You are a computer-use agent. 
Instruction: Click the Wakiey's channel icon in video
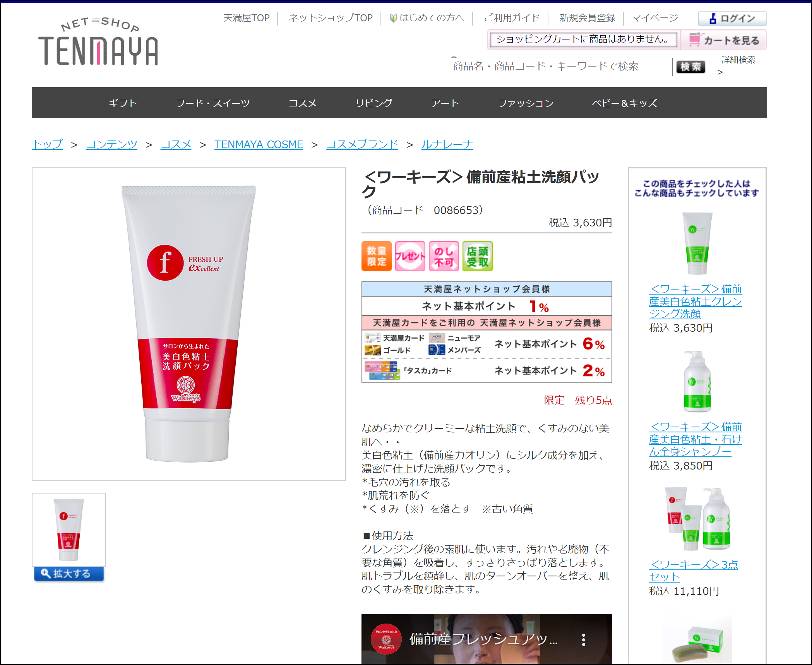[x=386, y=639]
